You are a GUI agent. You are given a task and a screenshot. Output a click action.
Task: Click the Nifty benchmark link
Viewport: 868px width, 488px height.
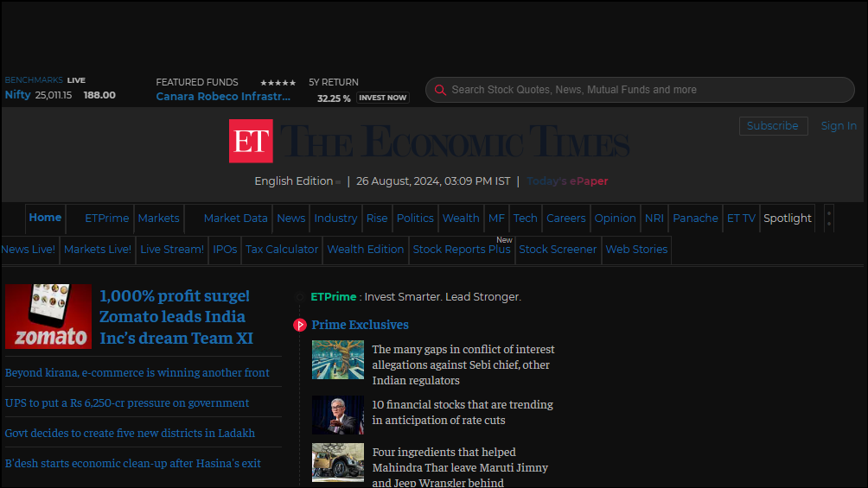17,95
